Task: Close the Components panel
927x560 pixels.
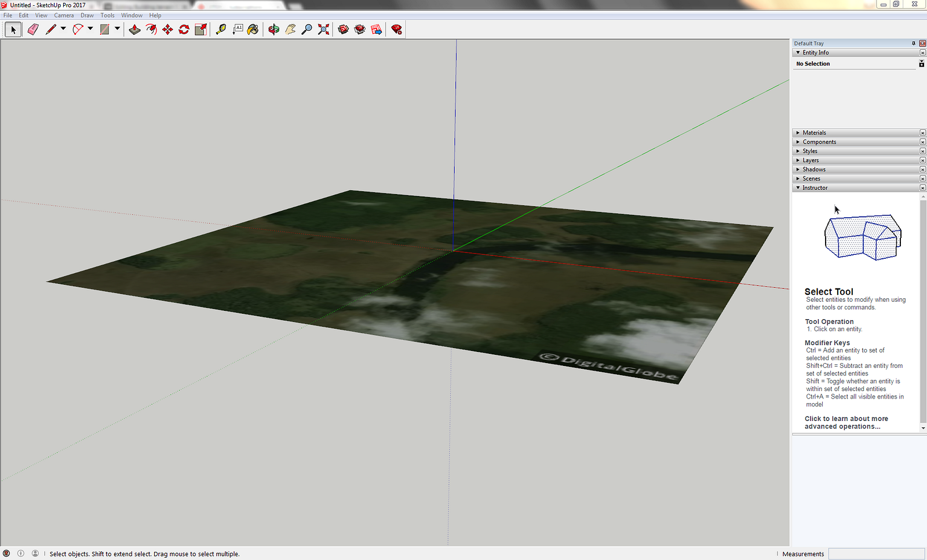Action: (x=922, y=142)
